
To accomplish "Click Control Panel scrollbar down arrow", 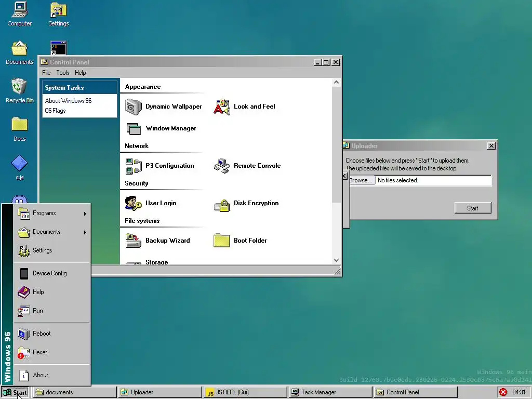I will click(x=336, y=260).
